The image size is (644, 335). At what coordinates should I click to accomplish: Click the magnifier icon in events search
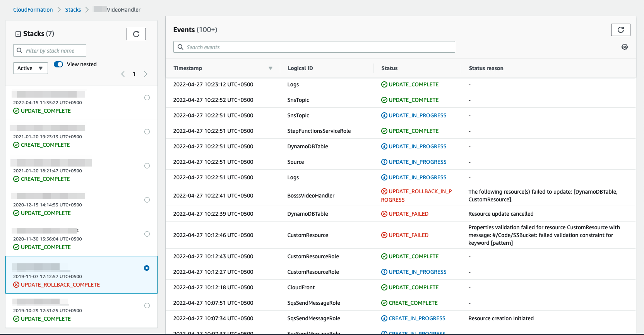pos(180,47)
